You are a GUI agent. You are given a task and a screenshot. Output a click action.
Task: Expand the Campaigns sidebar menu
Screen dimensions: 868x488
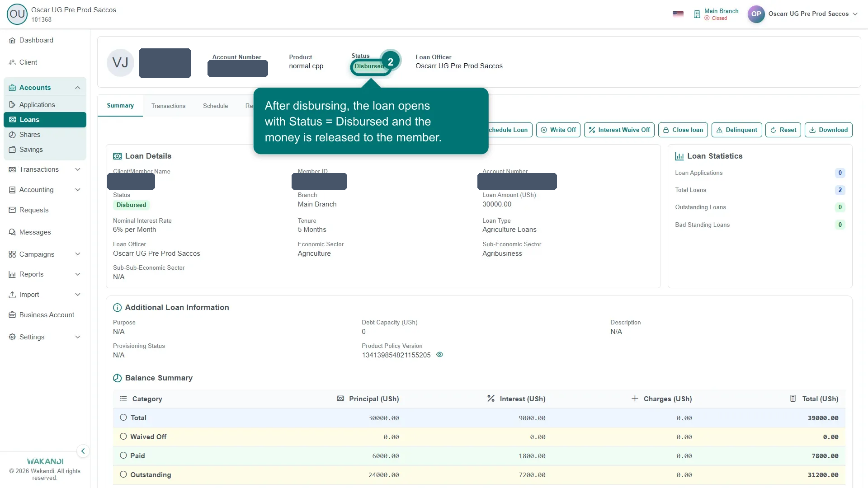tap(45, 254)
